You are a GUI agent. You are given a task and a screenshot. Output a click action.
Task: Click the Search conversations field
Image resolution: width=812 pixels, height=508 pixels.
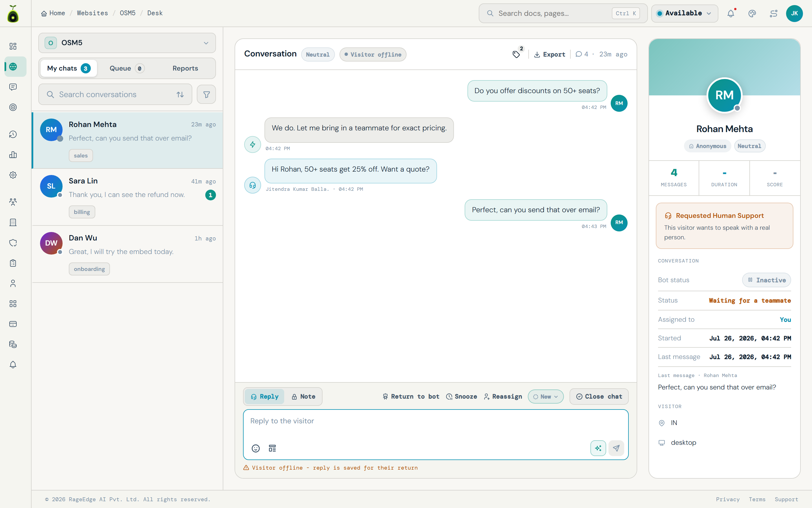115,95
